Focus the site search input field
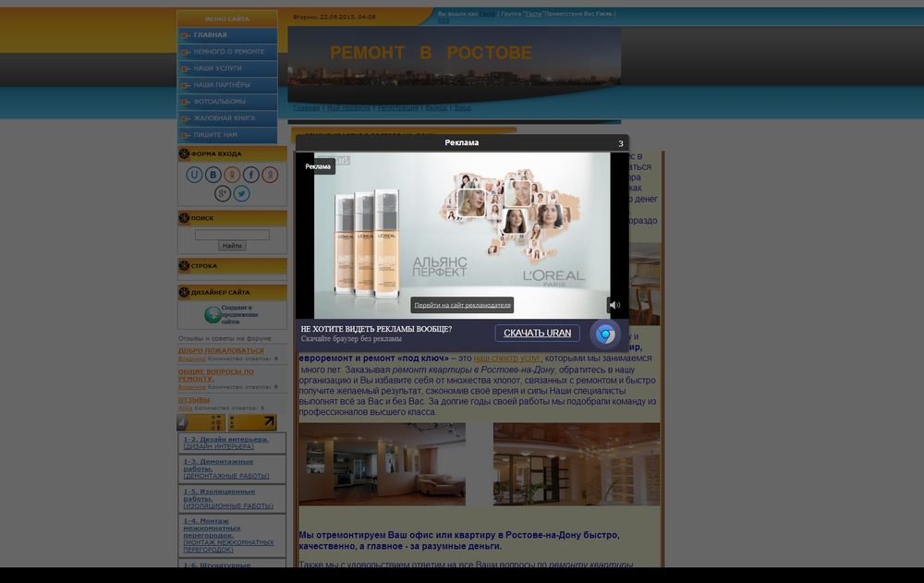924x583 pixels. [x=232, y=235]
